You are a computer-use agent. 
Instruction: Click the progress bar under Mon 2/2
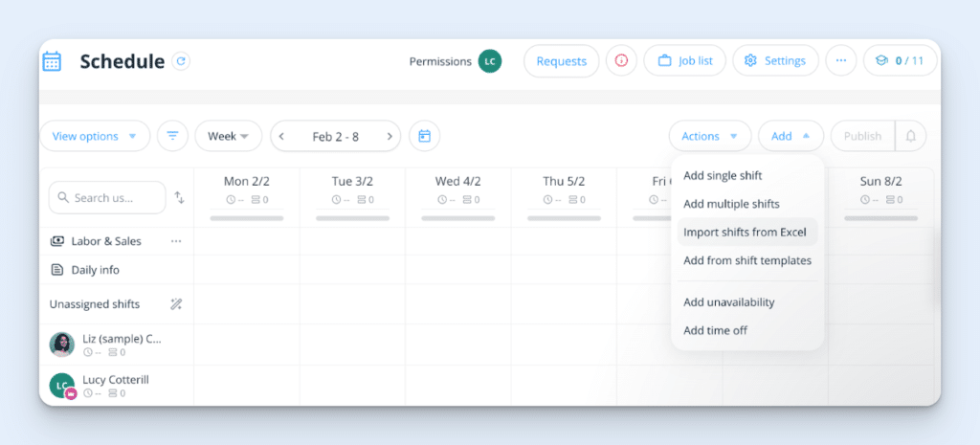tap(247, 218)
